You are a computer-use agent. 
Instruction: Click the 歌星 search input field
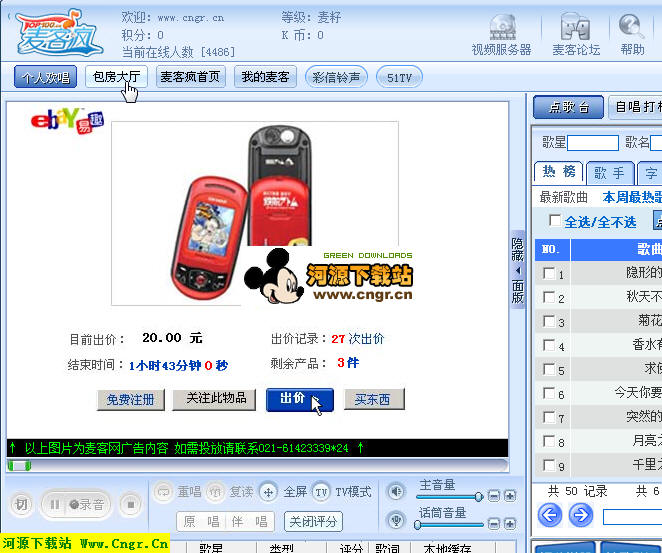593,143
